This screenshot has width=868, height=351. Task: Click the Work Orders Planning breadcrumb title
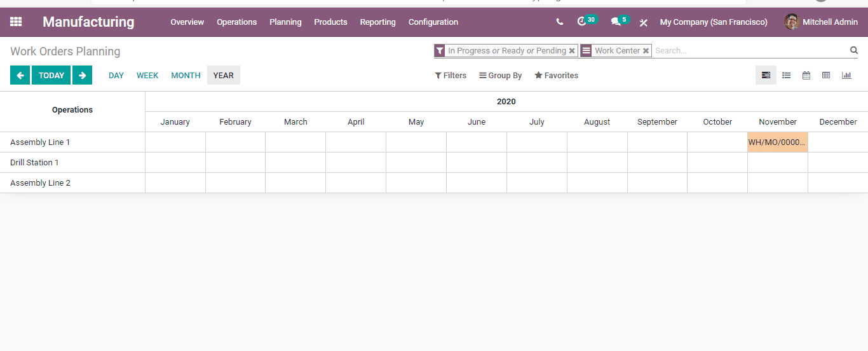pos(65,52)
